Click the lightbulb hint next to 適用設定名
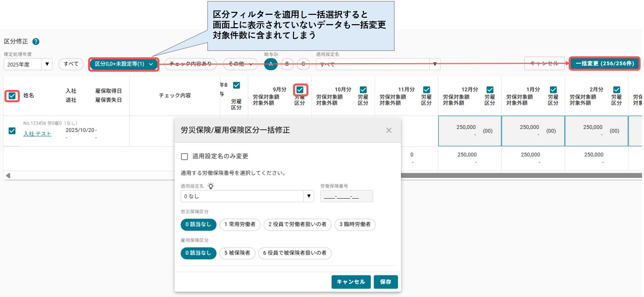 pyautogui.click(x=211, y=186)
